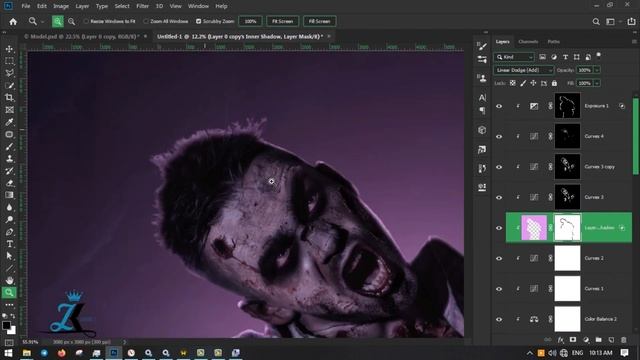
Task: Open the Kind layer filter dropdown
Action: pyautogui.click(x=514, y=57)
